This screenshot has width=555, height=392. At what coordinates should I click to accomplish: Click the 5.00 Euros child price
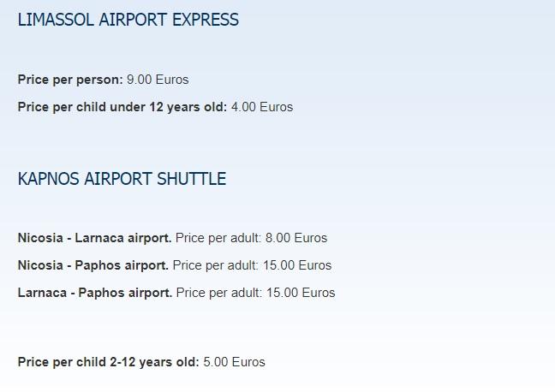pyautogui.click(x=235, y=362)
